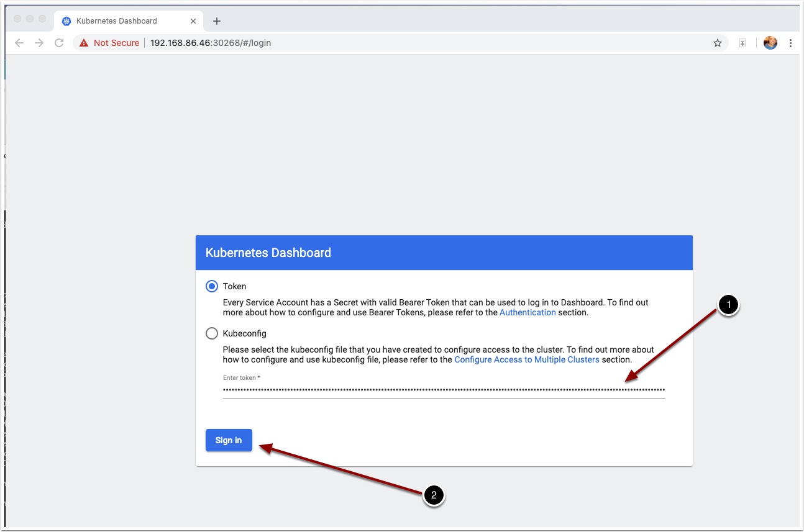Click the browser back arrow
804x532 pixels.
[x=19, y=43]
